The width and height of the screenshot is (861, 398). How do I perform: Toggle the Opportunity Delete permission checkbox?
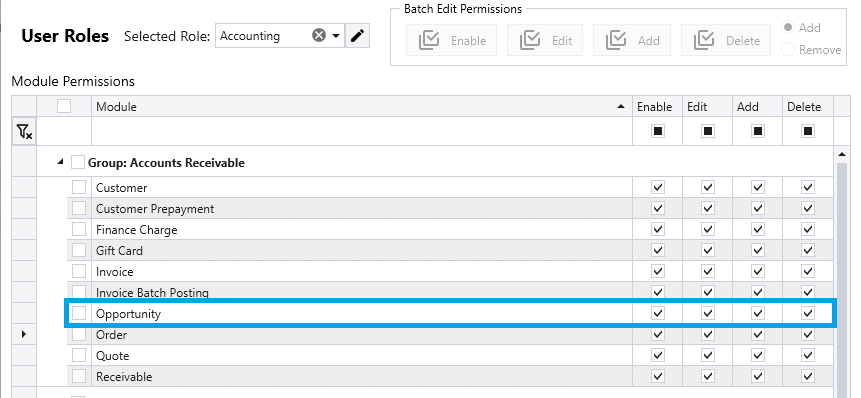807,313
